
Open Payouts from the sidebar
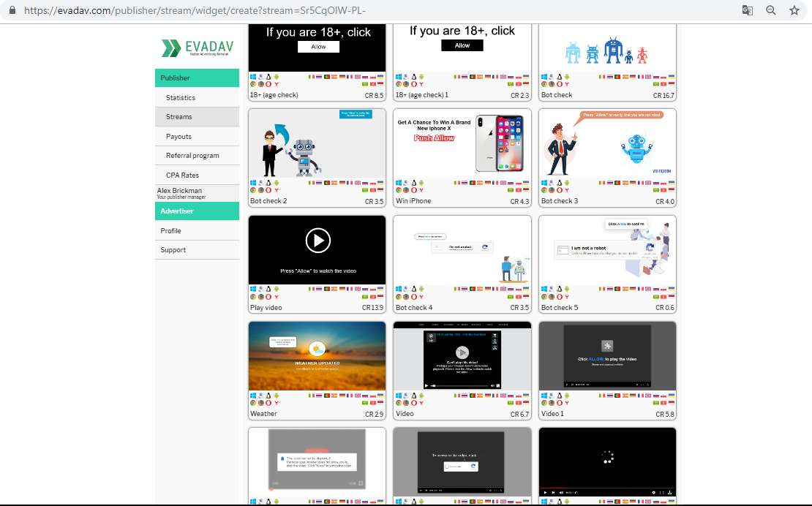[197, 136]
